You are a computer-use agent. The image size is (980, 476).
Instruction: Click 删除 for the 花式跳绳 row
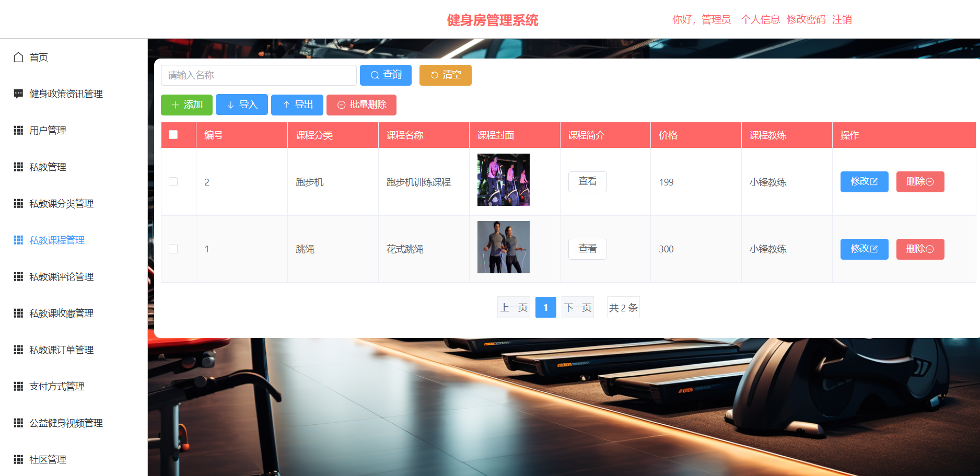(920, 249)
